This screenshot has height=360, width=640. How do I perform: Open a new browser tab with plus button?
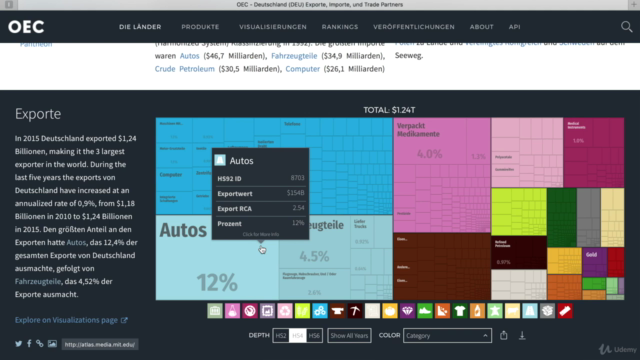tap(634, 4)
